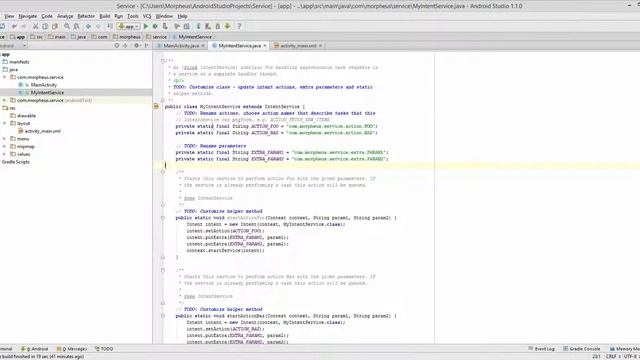Click the Redo toolbar icon
Screen dimensions: 640x360
pos(23,27)
